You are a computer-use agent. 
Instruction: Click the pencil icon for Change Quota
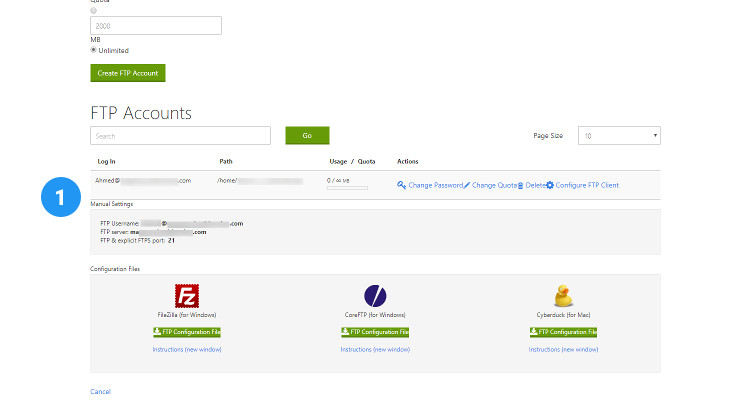click(467, 185)
